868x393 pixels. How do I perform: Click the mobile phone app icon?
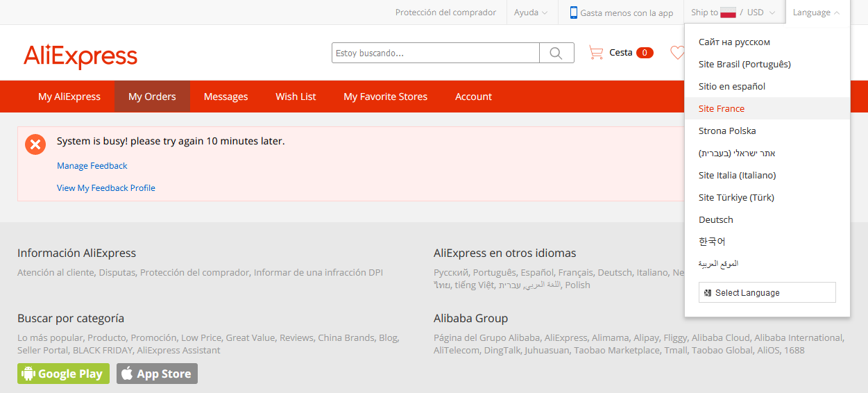coord(574,12)
